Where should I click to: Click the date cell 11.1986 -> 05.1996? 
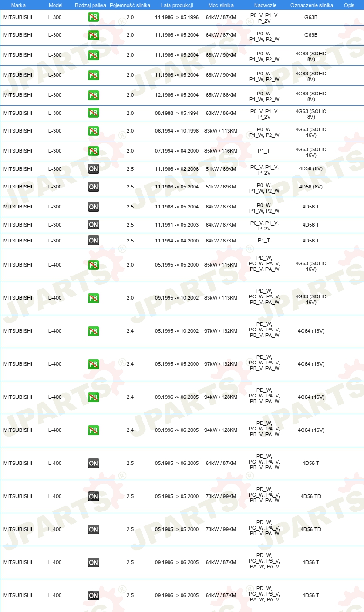tap(177, 17)
